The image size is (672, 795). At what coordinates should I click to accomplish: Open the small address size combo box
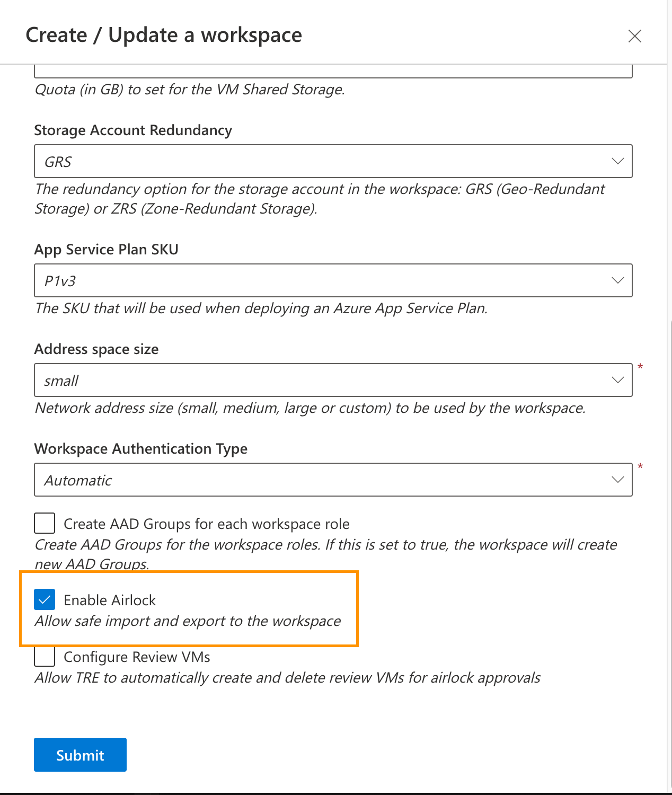(318, 380)
